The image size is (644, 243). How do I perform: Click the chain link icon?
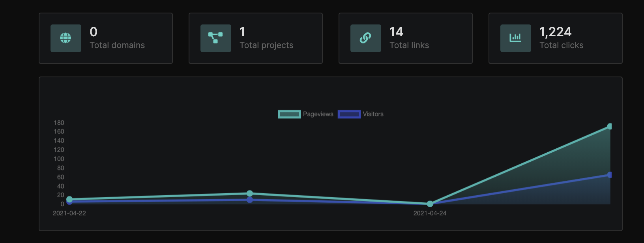point(365,38)
